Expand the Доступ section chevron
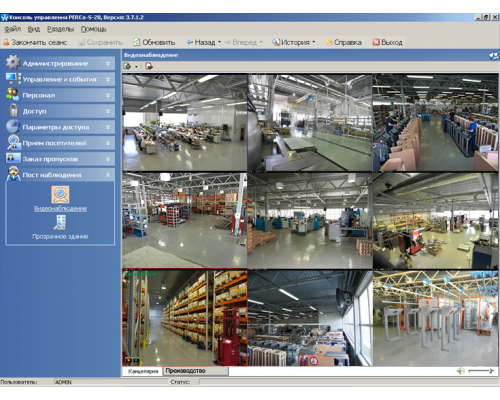500x400 pixels. (108, 111)
